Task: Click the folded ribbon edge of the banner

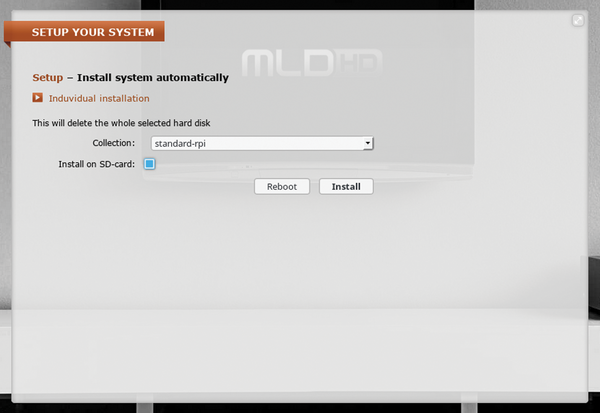Action: click(x=8, y=43)
